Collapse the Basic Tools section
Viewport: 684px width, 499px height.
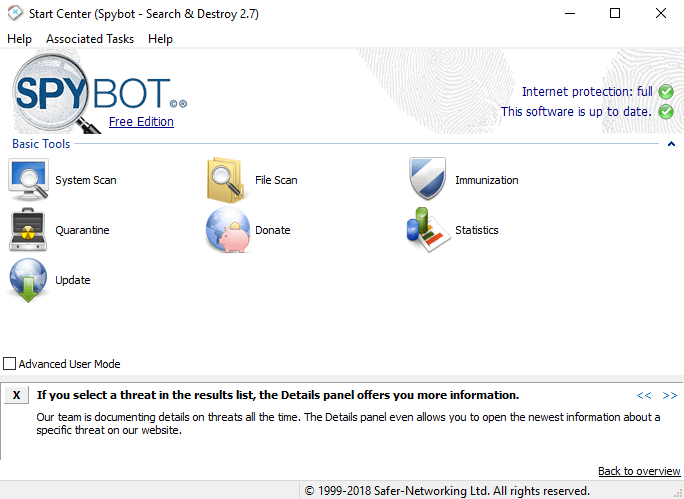[x=671, y=144]
